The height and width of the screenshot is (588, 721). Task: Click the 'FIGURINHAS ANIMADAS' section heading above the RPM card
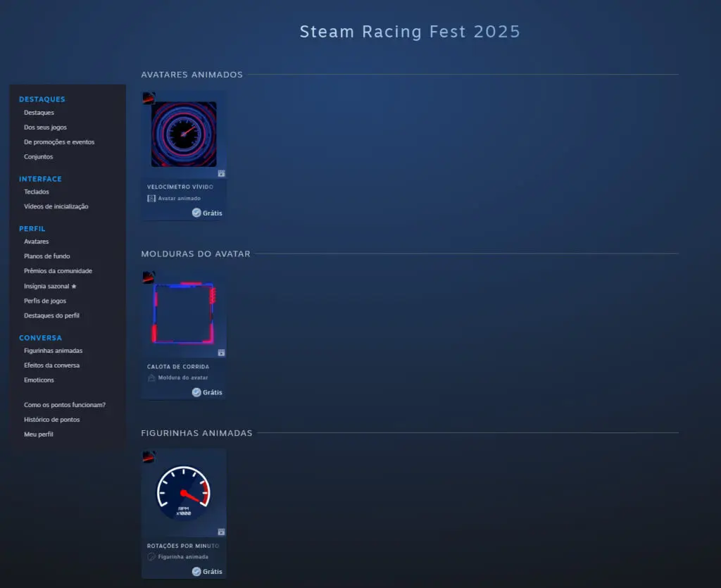197,433
